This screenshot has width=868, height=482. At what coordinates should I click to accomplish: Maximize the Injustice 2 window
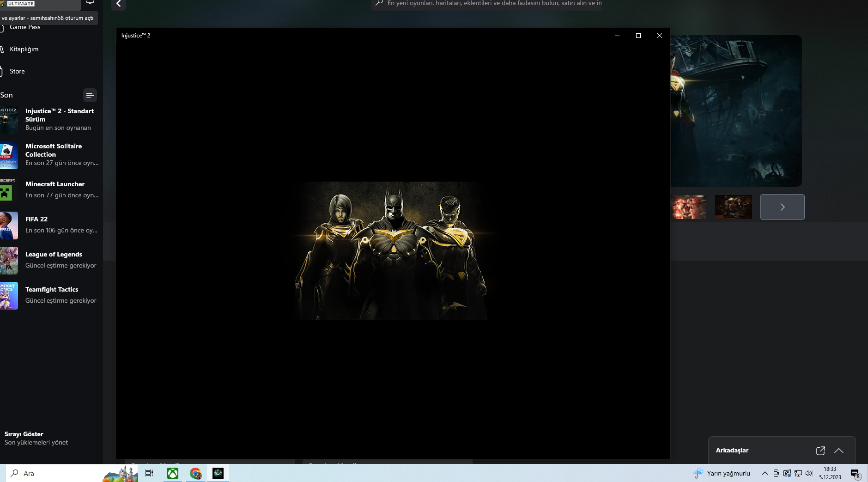(638, 36)
